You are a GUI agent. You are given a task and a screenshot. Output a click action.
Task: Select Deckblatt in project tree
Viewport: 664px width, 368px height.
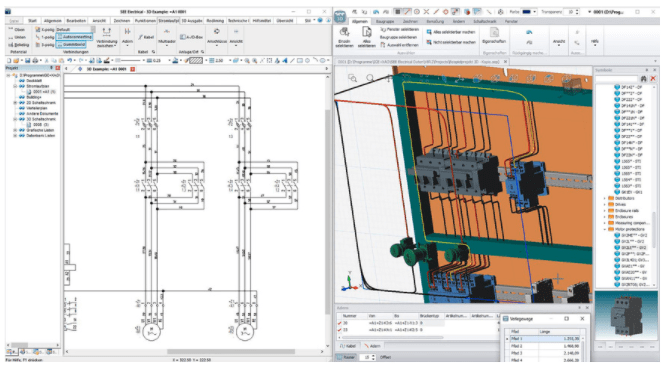34,80
